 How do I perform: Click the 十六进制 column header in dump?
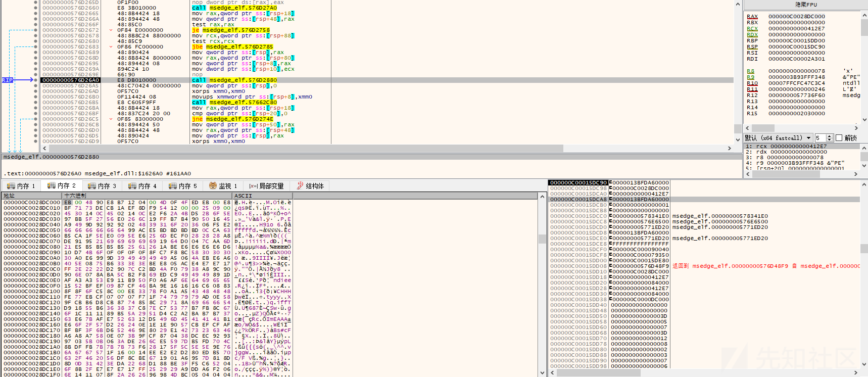click(x=148, y=196)
